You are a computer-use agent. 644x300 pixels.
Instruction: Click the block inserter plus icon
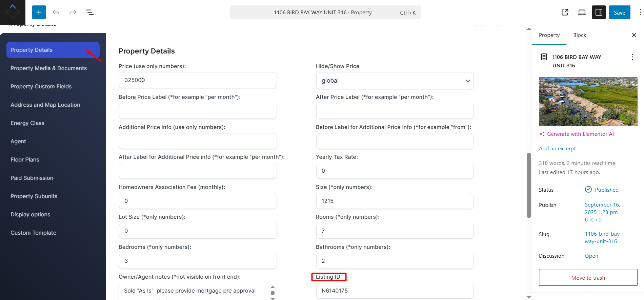(x=39, y=13)
